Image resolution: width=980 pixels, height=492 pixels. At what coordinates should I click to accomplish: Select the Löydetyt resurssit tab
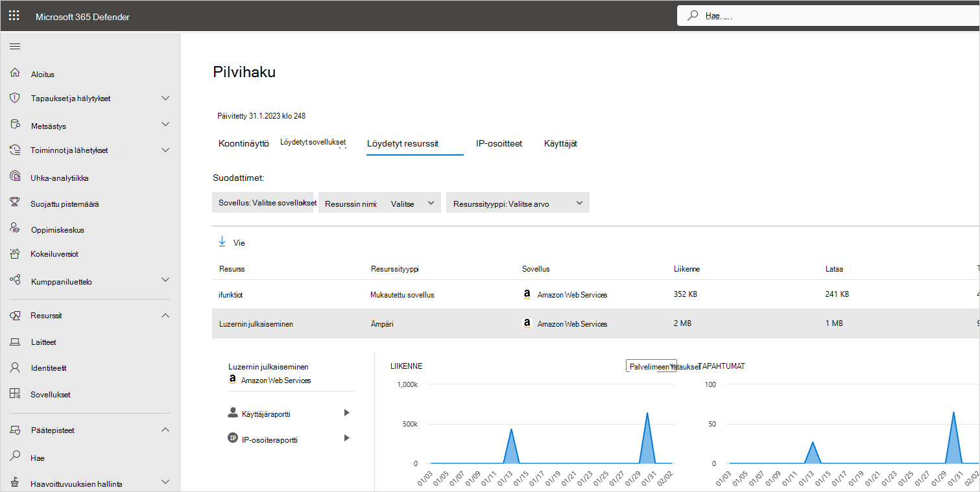[x=403, y=143]
